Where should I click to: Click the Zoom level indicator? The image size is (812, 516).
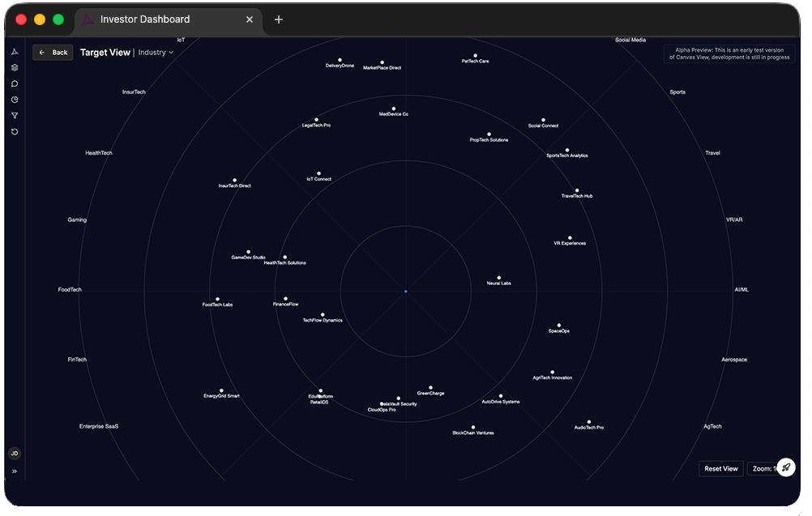(763, 468)
